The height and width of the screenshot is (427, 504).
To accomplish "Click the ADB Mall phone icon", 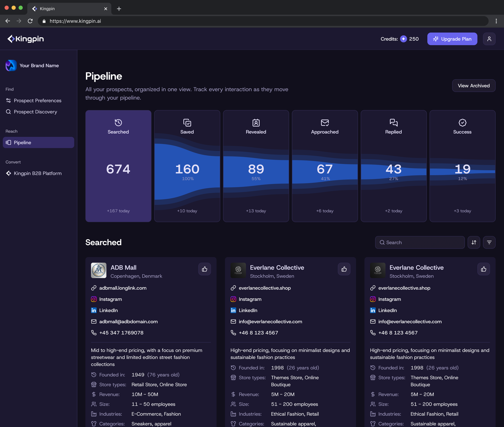I will (x=94, y=333).
